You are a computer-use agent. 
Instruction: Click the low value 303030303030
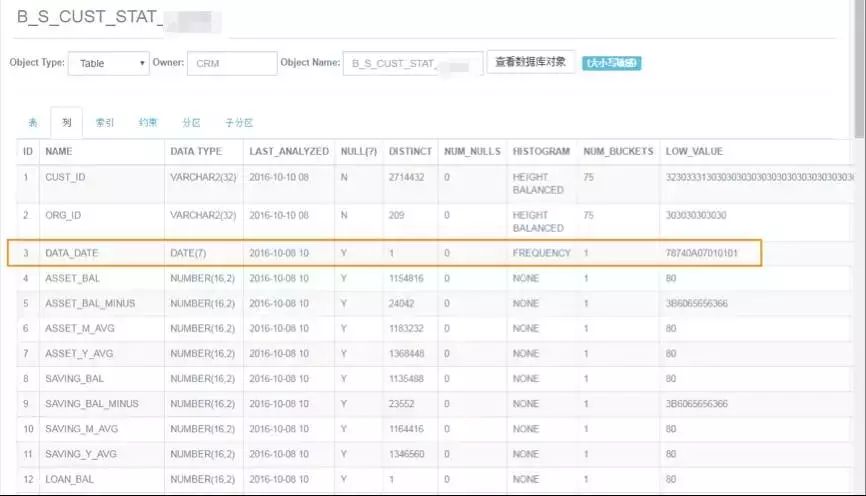click(x=696, y=215)
